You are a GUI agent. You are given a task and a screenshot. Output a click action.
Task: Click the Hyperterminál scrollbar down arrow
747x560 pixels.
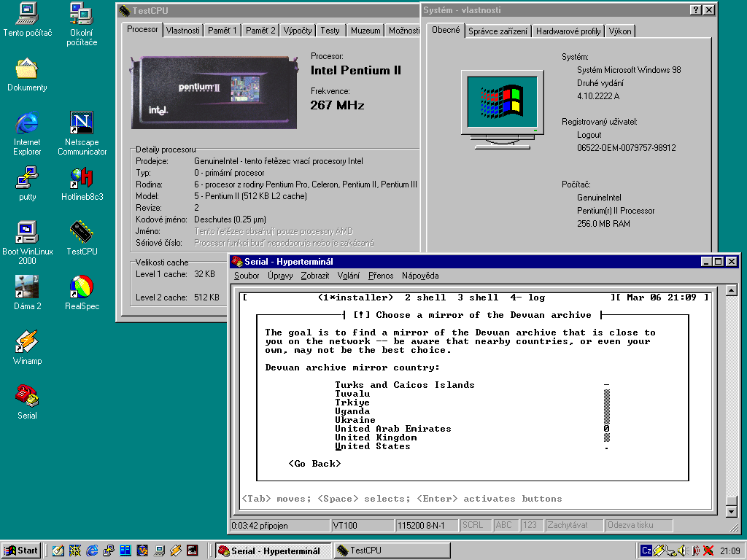pyautogui.click(x=732, y=511)
